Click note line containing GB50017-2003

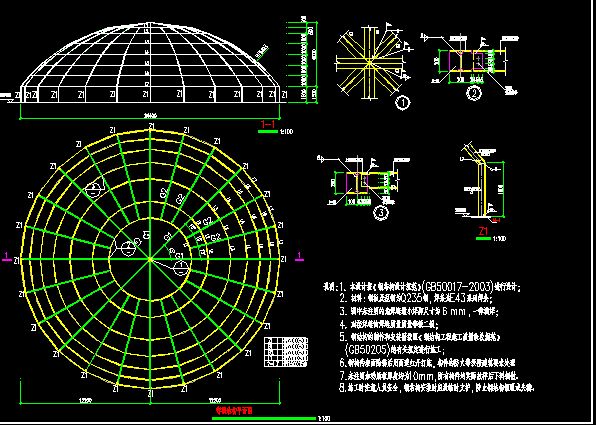422,286
